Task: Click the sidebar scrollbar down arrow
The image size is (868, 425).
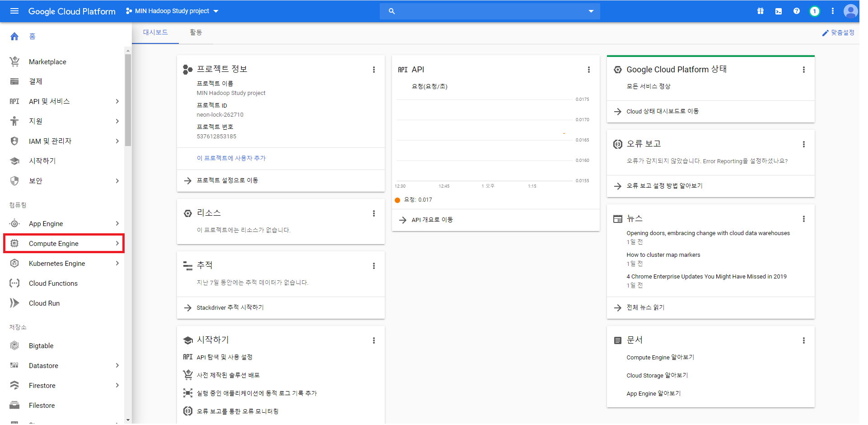Action: [128, 420]
